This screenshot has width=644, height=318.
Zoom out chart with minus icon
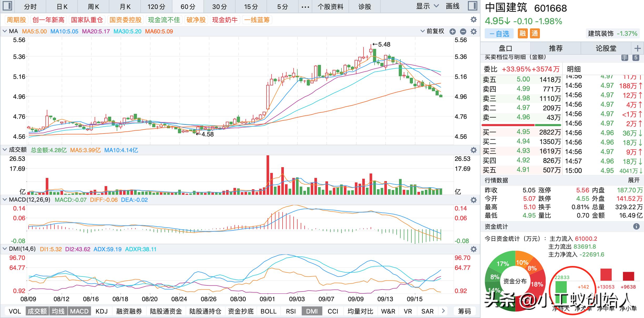tap(463, 32)
